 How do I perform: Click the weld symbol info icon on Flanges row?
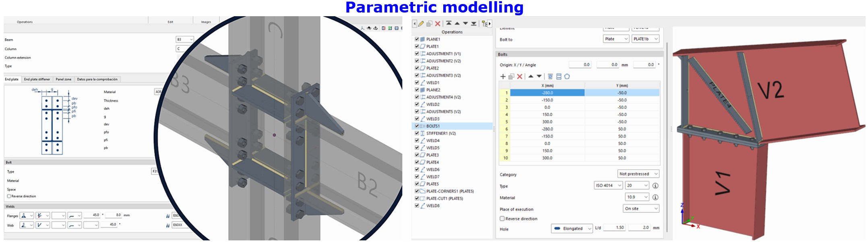[x=168, y=216]
